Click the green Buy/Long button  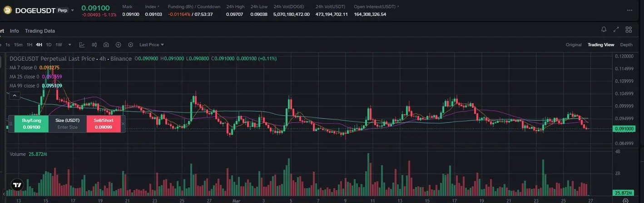tap(31, 124)
